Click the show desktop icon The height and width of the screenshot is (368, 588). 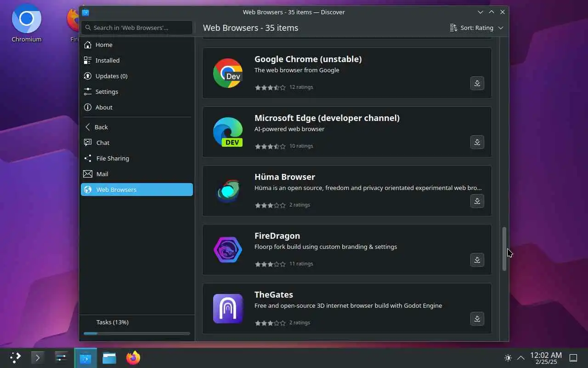pos(573,357)
